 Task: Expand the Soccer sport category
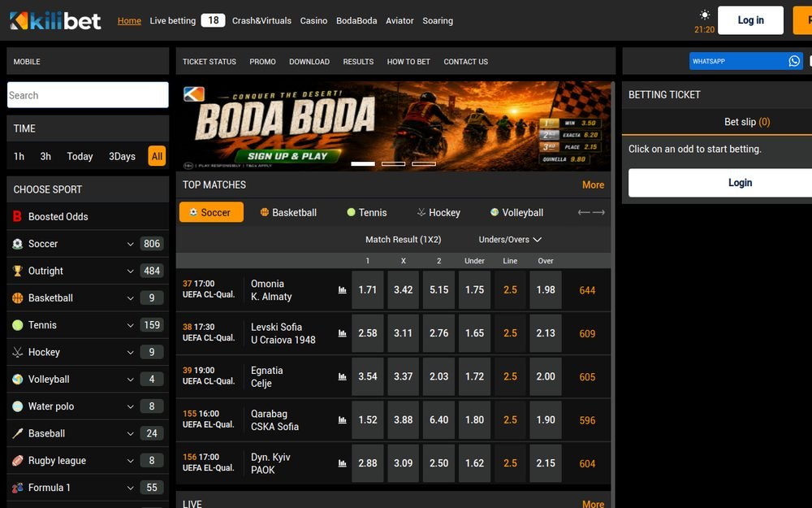[131, 244]
